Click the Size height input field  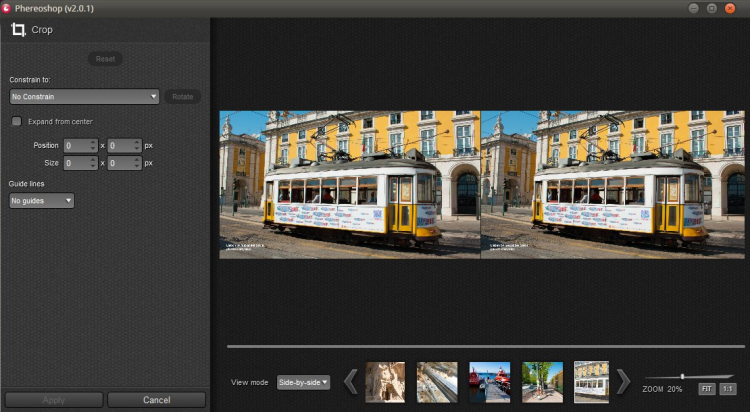point(124,163)
